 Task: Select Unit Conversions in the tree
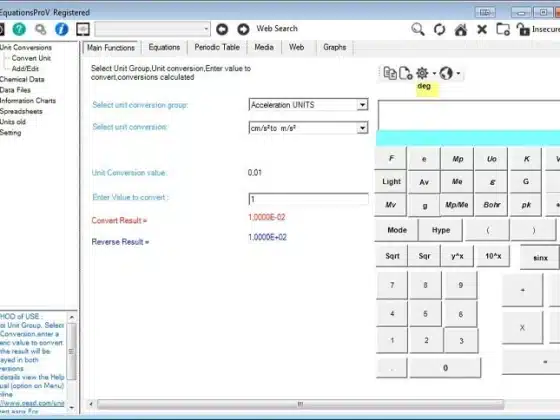26,48
